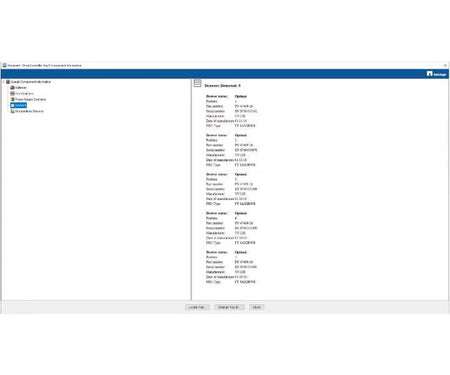Viewport: 450px width, 375px height.
Task: Open the Batteries tree entry label
Action: pyautogui.click(x=21, y=88)
